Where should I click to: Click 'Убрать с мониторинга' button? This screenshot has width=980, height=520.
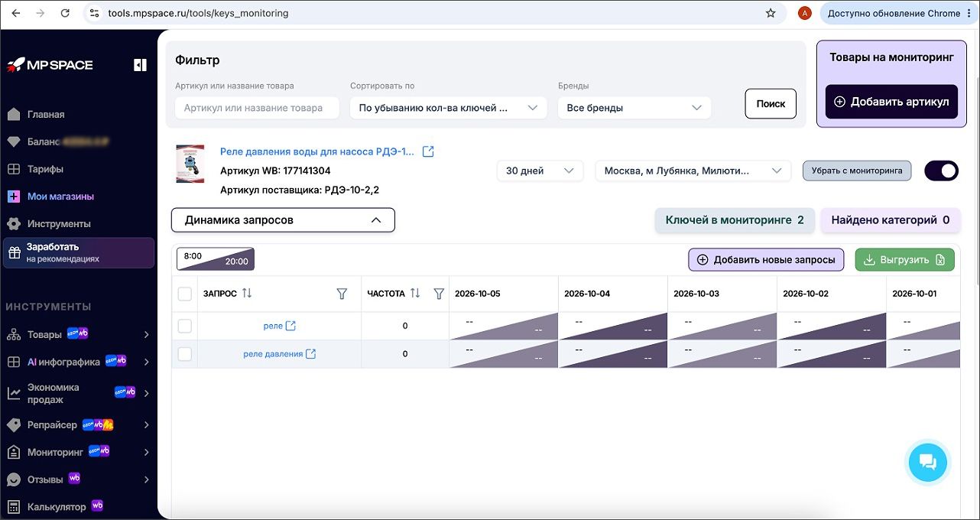coord(857,171)
